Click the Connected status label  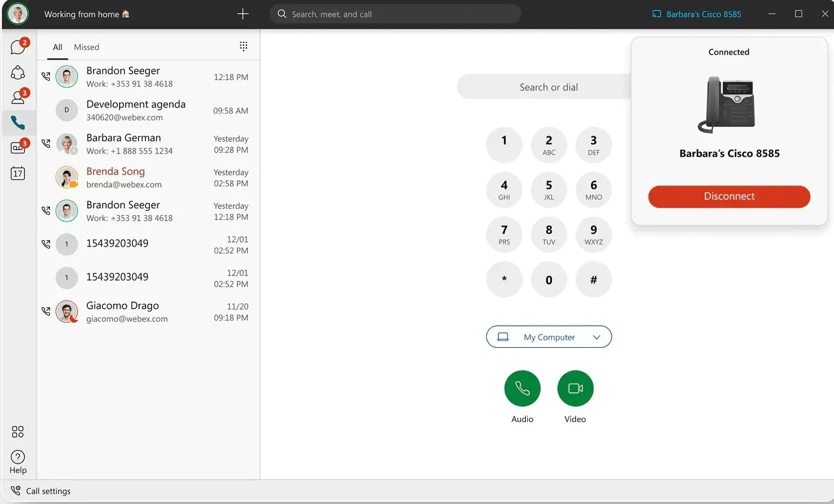(x=729, y=52)
